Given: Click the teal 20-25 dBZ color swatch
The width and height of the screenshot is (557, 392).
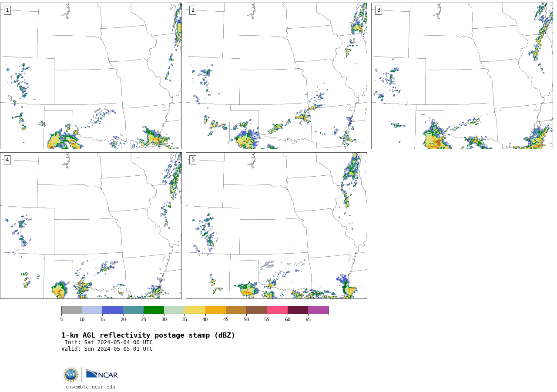Looking at the screenshot, I should click(133, 310).
